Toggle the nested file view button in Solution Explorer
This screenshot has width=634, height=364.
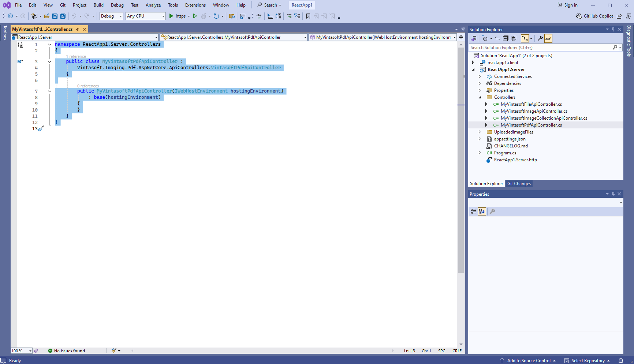525,38
